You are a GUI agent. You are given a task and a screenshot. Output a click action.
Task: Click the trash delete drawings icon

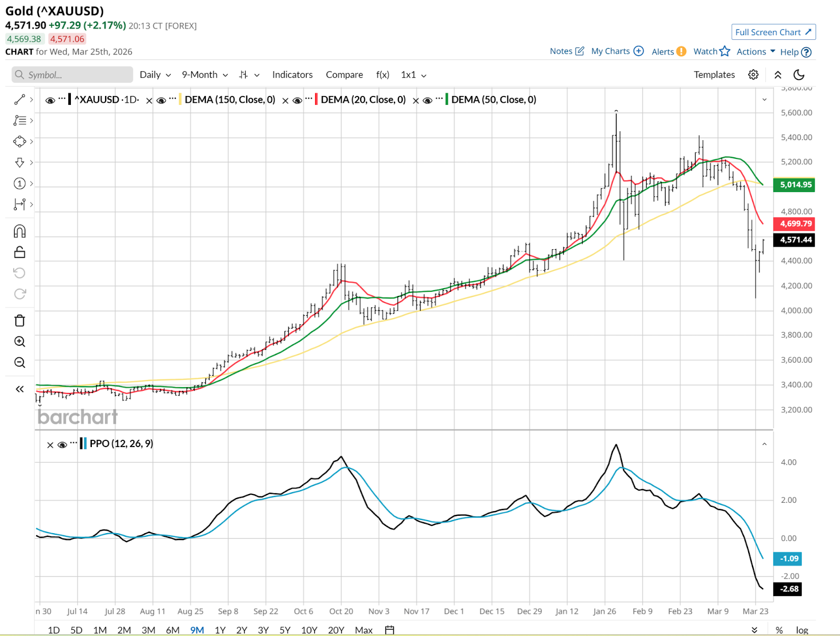click(x=19, y=321)
